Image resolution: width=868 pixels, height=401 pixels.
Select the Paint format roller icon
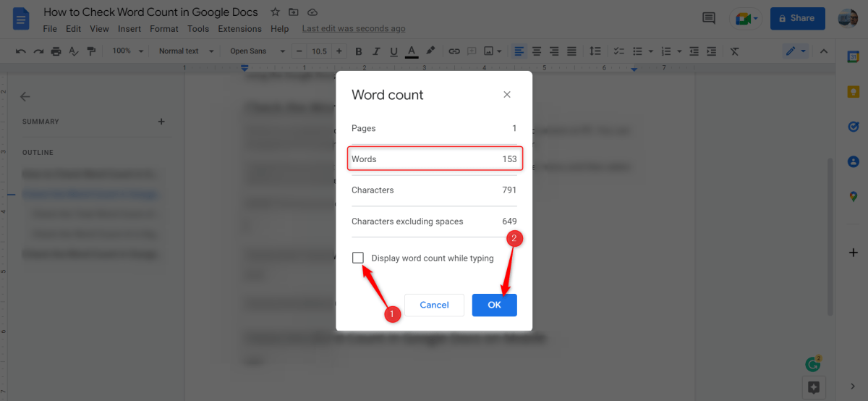(91, 51)
